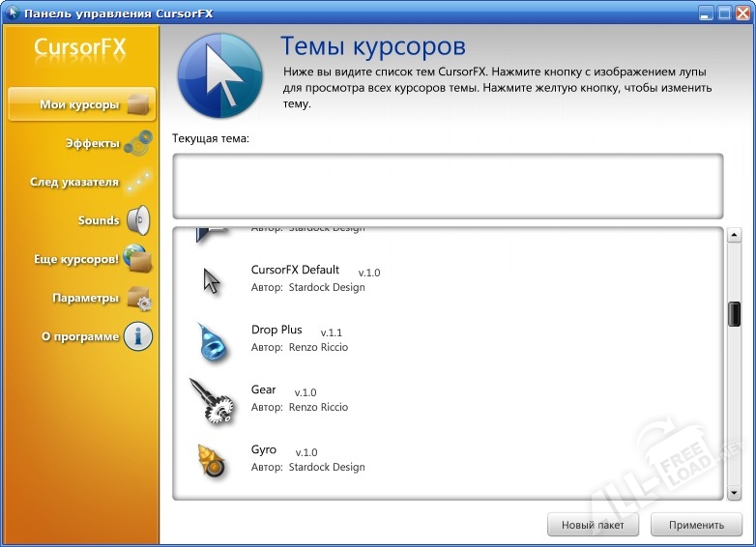Click the discs icon beside Эффекты

tap(137, 143)
